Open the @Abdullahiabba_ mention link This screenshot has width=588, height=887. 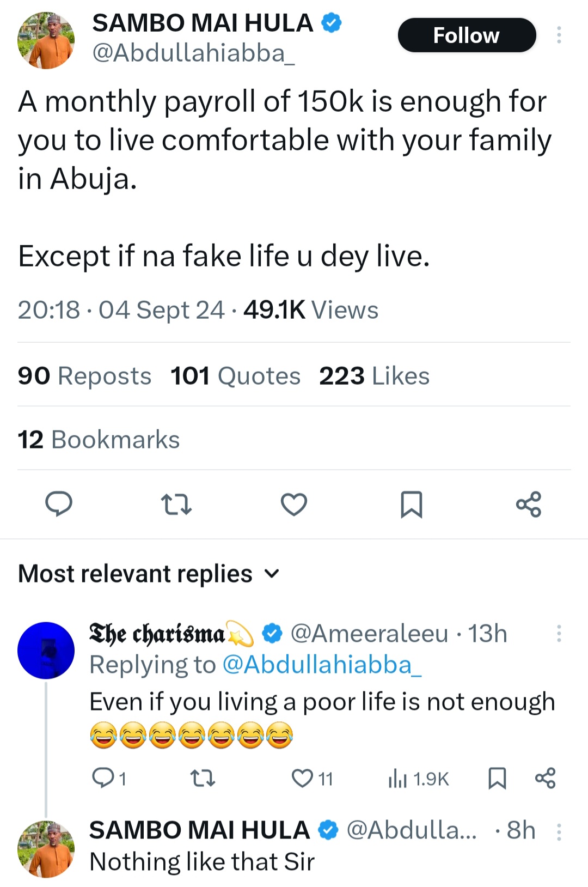(322, 665)
